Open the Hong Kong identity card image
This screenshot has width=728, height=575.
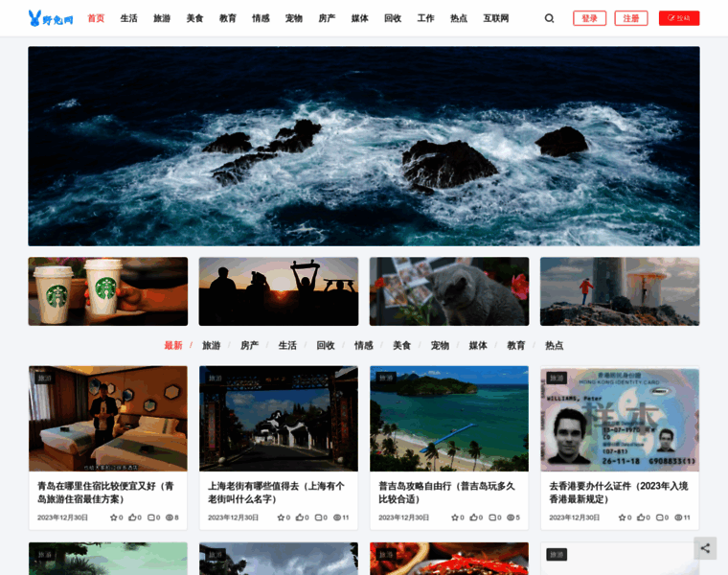coord(620,419)
